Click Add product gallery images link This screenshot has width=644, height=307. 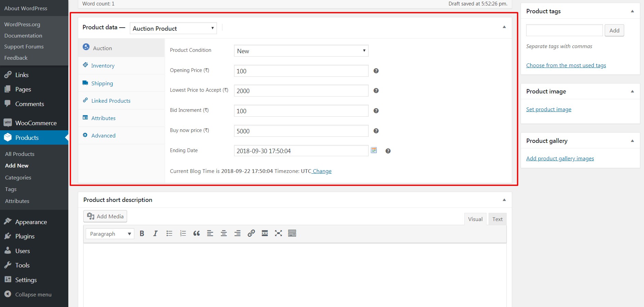[560, 159]
